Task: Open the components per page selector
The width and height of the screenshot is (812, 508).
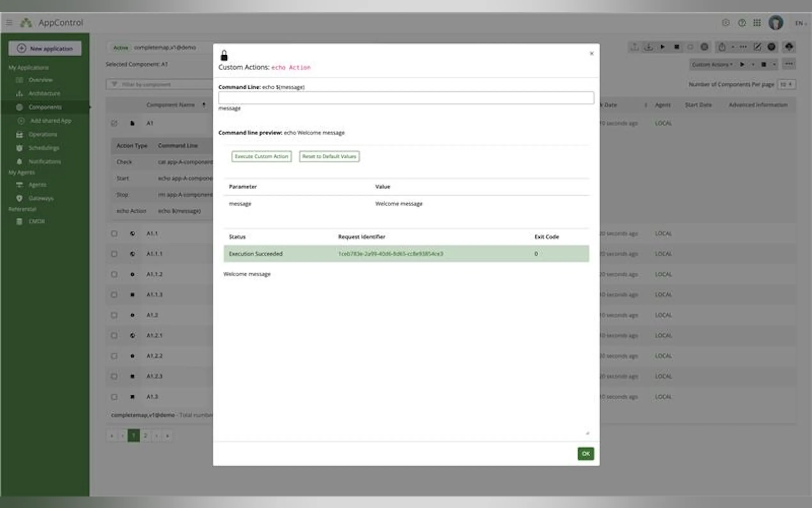Action: point(786,84)
